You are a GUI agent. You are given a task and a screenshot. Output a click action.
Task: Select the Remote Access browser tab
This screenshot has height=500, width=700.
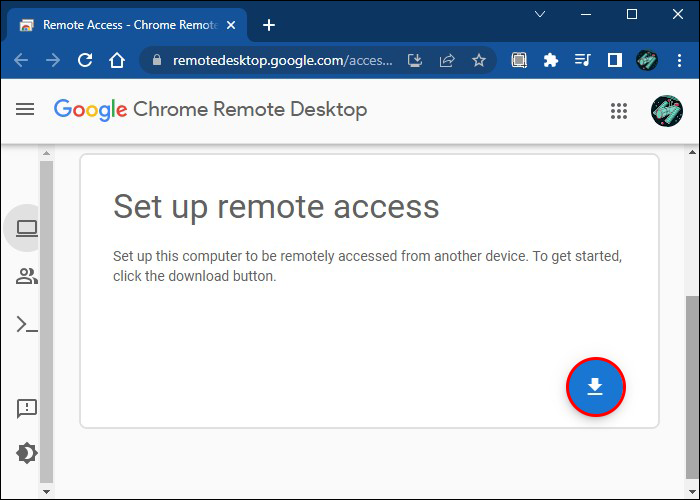click(x=120, y=25)
